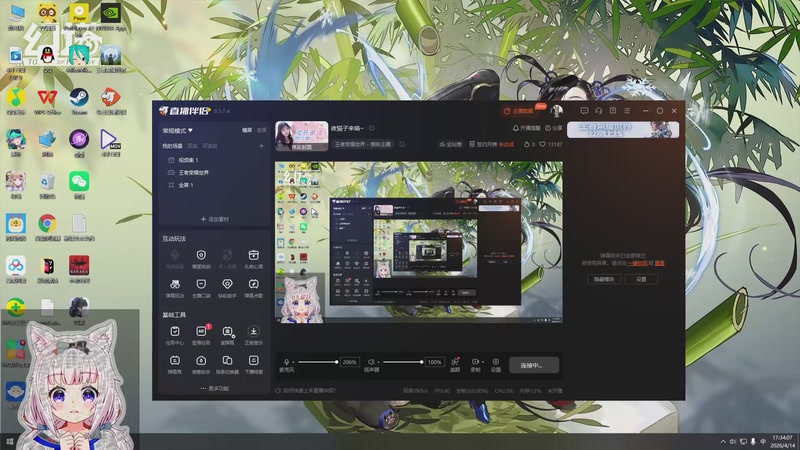Open the 美颜 beauty filter icon

(x=455, y=364)
